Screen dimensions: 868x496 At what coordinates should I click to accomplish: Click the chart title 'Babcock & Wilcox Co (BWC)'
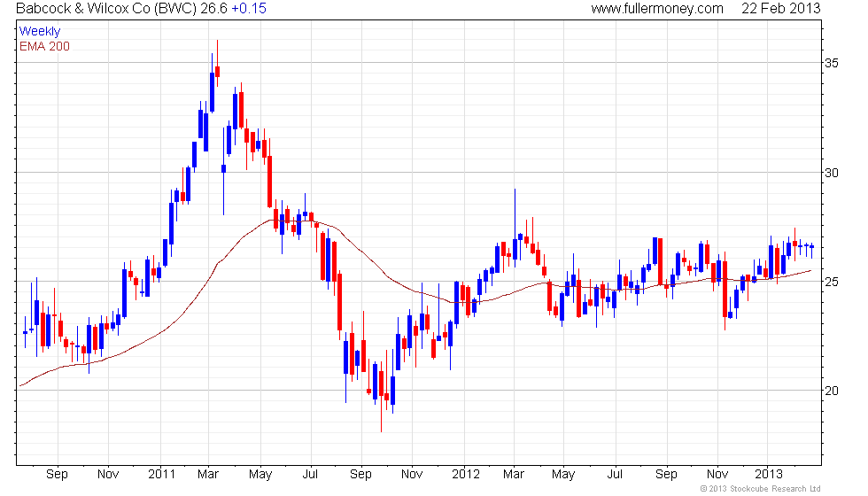[106, 8]
